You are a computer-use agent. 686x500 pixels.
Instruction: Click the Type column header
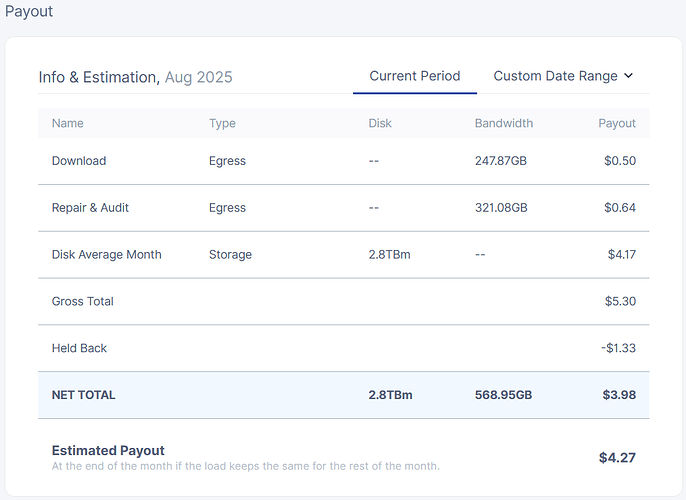(222, 123)
